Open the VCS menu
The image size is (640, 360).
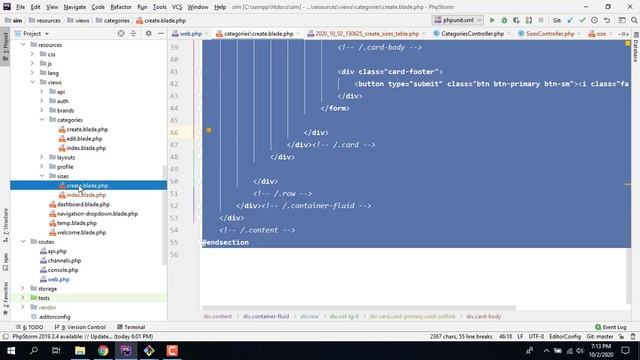click(x=177, y=7)
